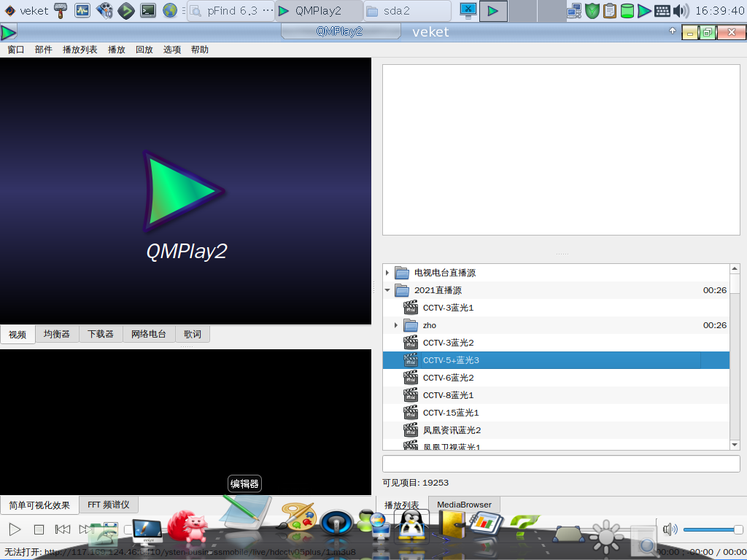
Task: Mute via the speaker icon beside volume slider
Action: point(670,529)
